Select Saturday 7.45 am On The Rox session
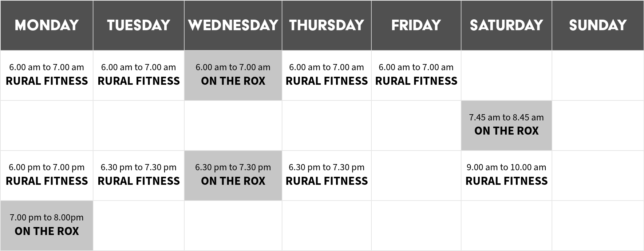This screenshot has height=251, width=644. (506, 125)
